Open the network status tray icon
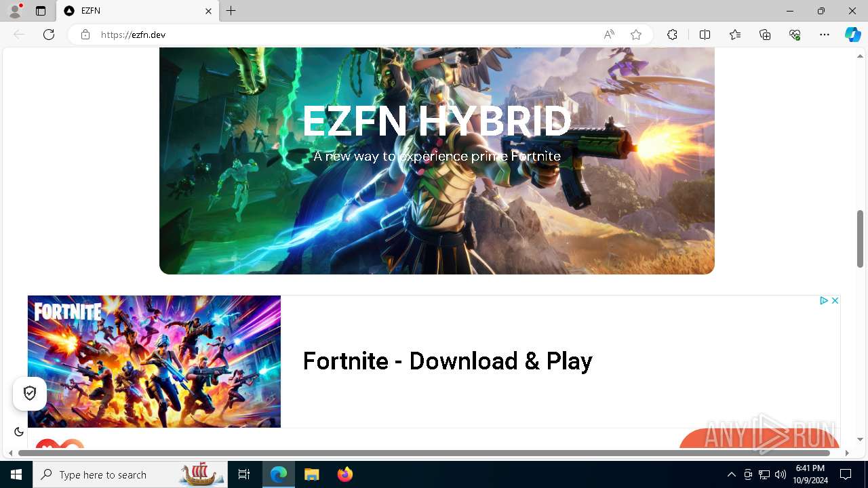Image resolution: width=868 pixels, height=488 pixels. click(764, 474)
